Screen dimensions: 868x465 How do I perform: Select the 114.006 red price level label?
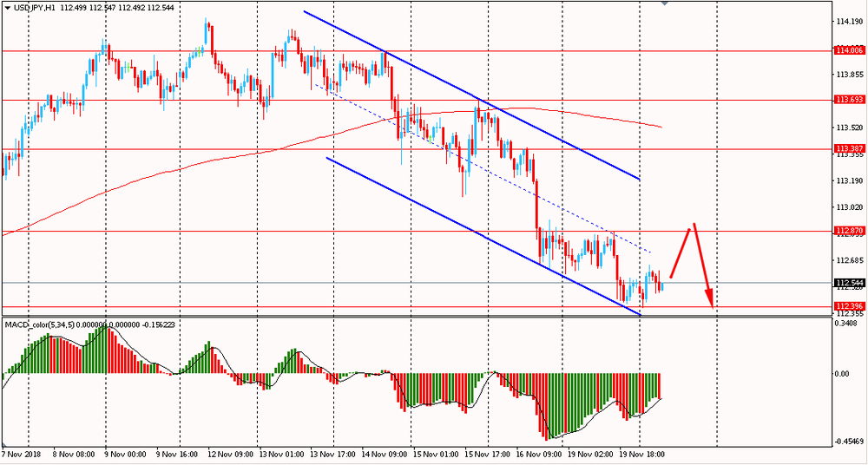coord(850,50)
